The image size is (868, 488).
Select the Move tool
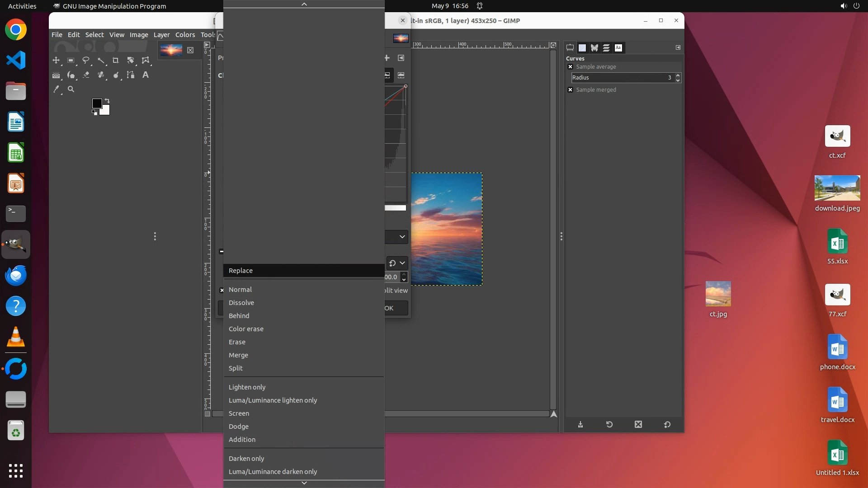(x=56, y=60)
